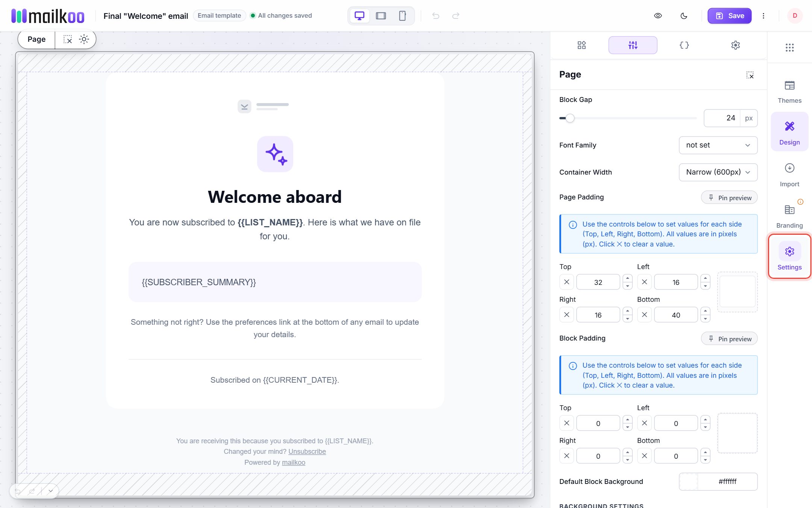This screenshot has height=508, width=812.
Task: Open the user avatar D menu
Action: tap(795, 16)
